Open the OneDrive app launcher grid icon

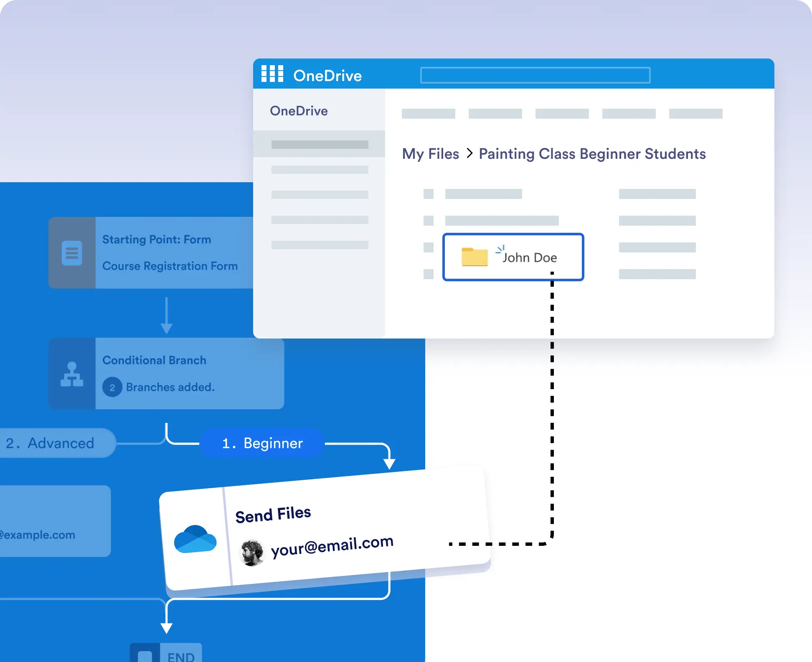(x=272, y=74)
